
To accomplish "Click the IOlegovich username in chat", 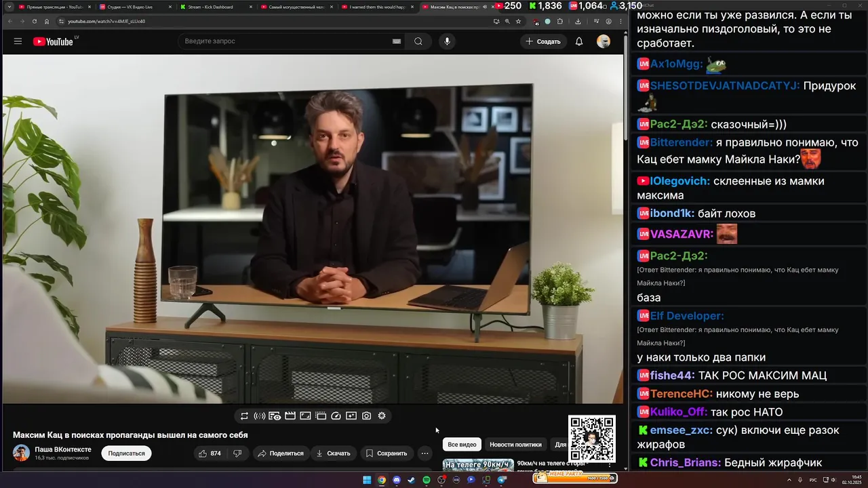I will click(680, 181).
